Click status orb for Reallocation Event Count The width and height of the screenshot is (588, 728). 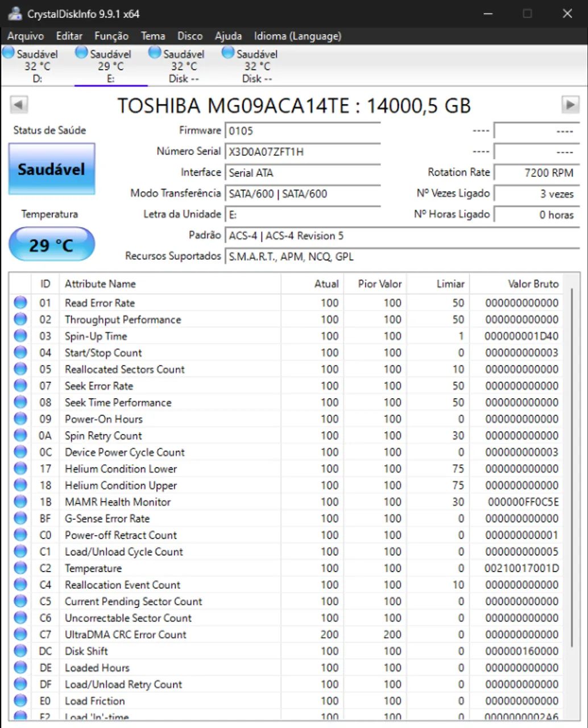20,584
